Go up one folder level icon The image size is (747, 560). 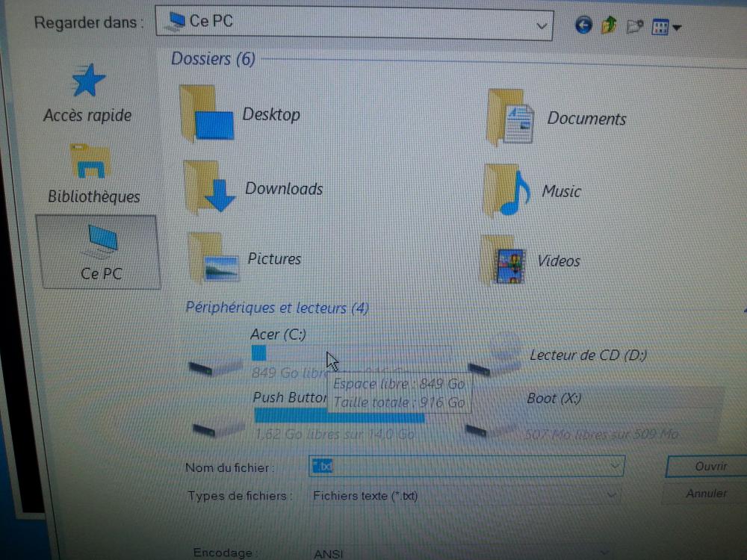coord(608,25)
